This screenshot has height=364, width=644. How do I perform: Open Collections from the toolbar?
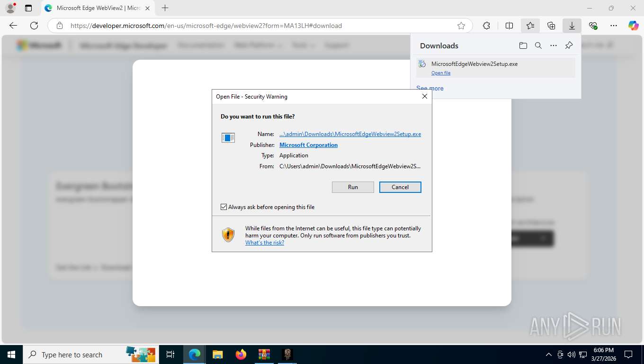(551, 26)
